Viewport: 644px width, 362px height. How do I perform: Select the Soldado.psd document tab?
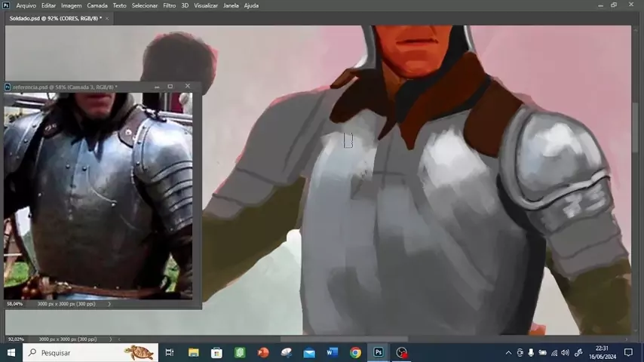click(x=54, y=18)
